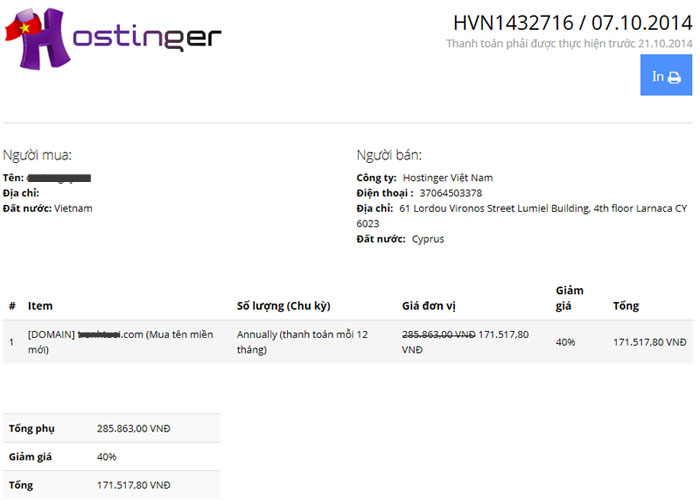Click seller address 61 Lordou Vironos Street
The height and width of the screenshot is (500, 700).
[521, 216]
